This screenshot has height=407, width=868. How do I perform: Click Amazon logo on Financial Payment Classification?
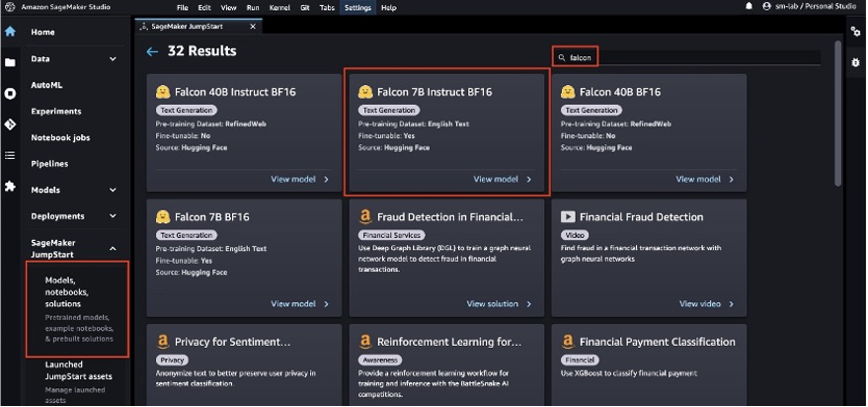pyautogui.click(x=568, y=342)
